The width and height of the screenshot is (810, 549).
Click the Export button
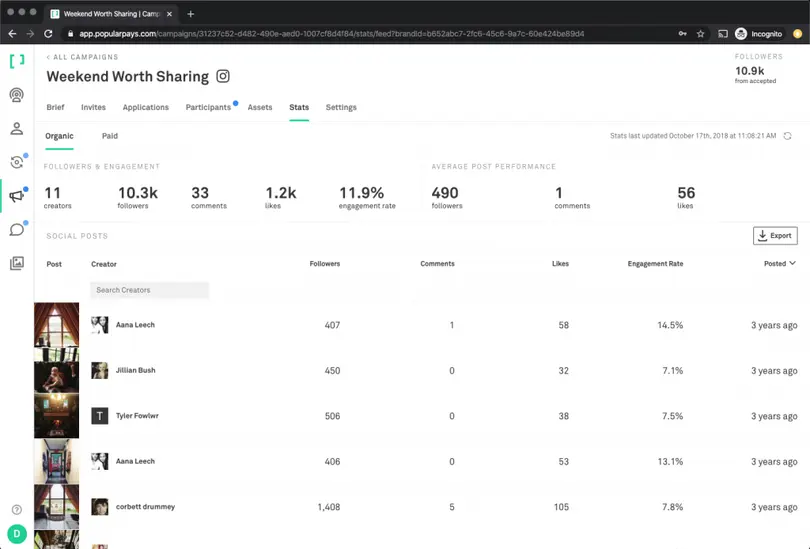pos(775,236)
